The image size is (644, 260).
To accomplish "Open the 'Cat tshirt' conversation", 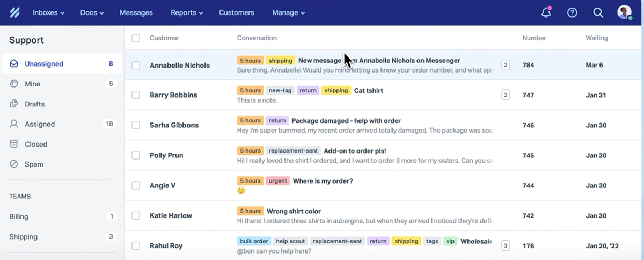I will point(369,91).
